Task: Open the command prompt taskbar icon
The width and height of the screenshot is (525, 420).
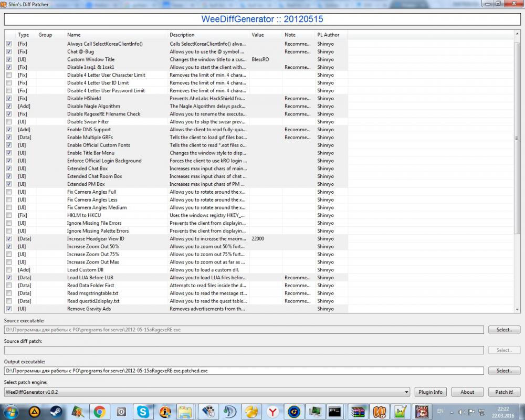Action: (x=336, y=412)
